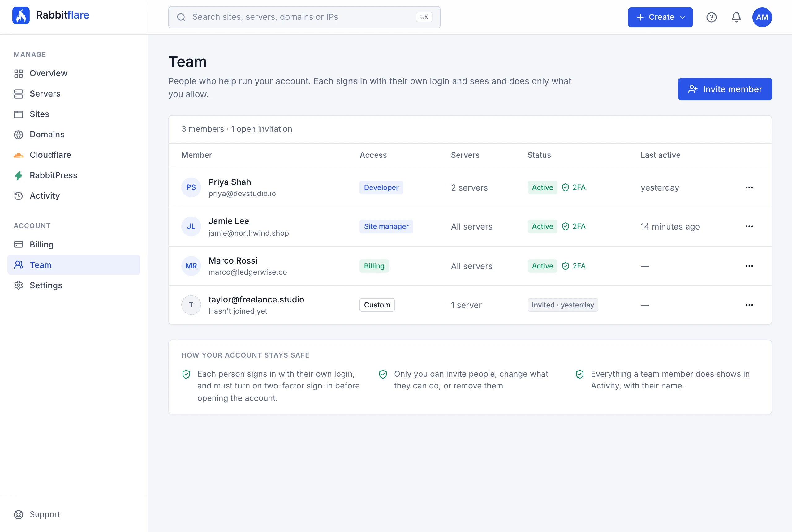Click the Rabbitflare flame logo
This screenshot has height=532, width=792.
click(x=21, y=15)
